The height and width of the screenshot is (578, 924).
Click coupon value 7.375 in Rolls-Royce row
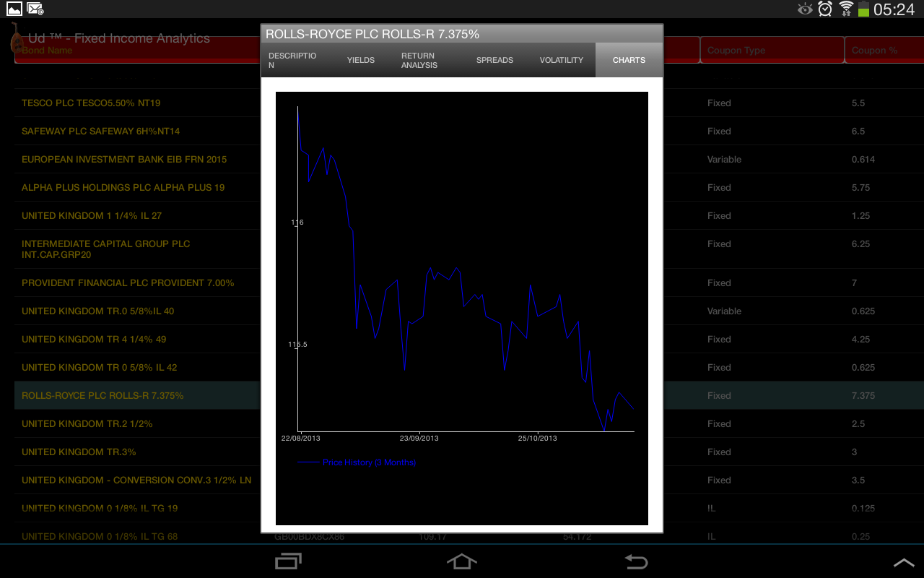(x=863, y=396)
